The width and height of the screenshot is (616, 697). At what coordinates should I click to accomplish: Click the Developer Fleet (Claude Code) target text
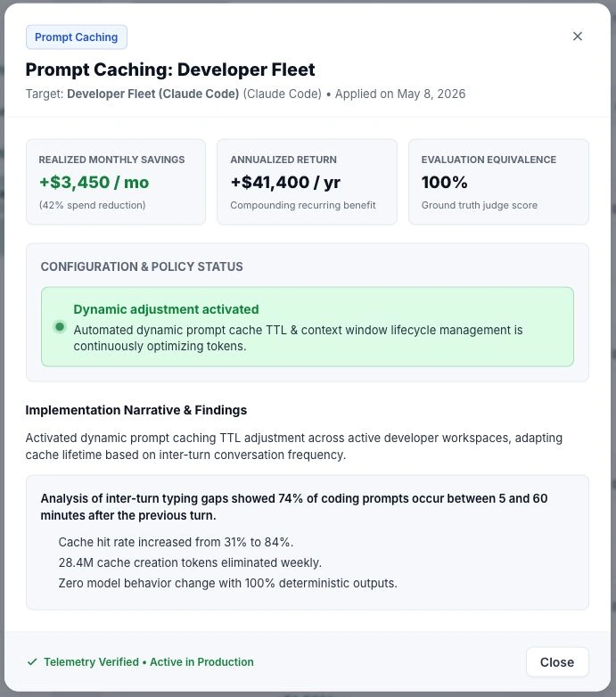point(153,94)
